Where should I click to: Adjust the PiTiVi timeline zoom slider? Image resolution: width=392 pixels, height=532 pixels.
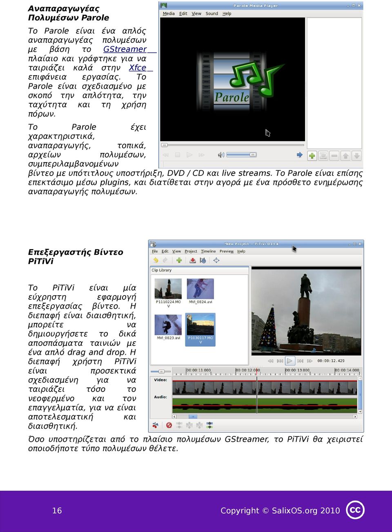160,372
